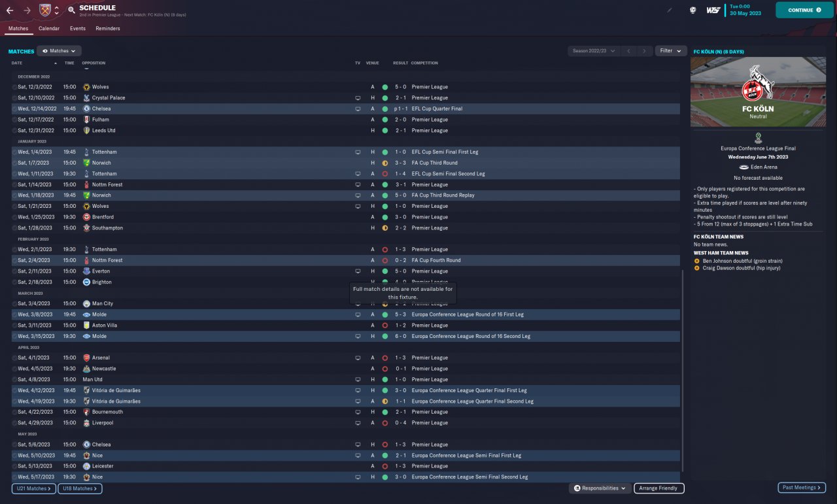Click the TV icon on Crystal Palace row
This screenshot has height=504, width=837.
point(358,98)
